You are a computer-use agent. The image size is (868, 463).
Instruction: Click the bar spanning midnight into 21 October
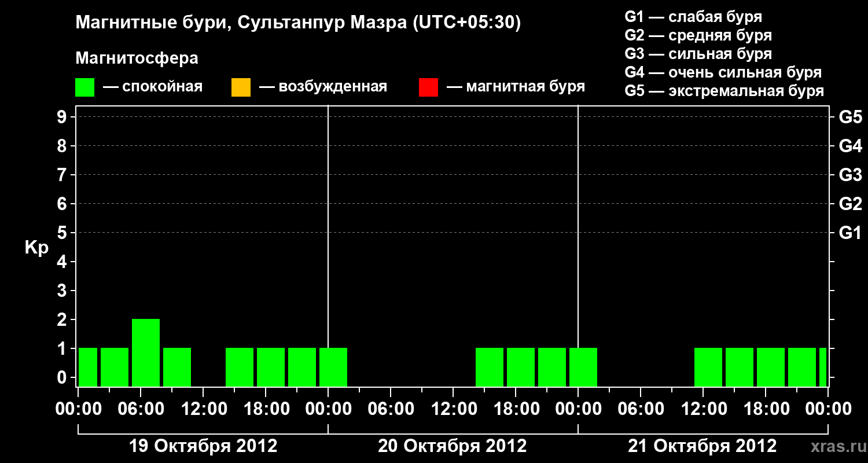click(583, 367)
